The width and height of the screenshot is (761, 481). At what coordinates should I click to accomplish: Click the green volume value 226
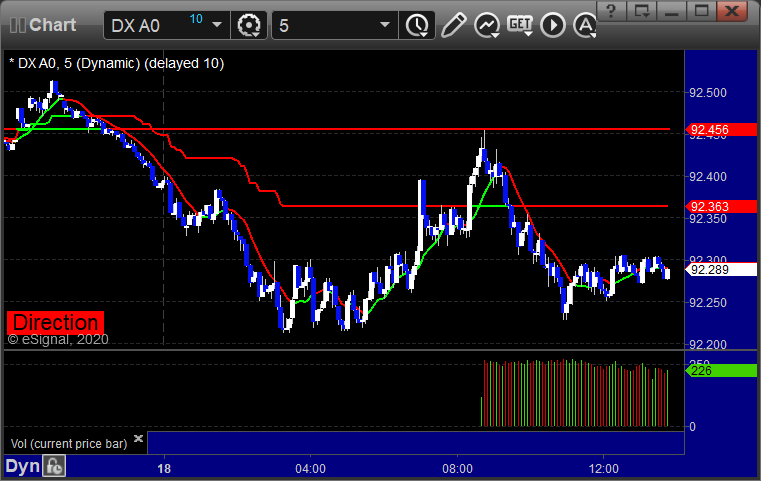coord(721,371)
